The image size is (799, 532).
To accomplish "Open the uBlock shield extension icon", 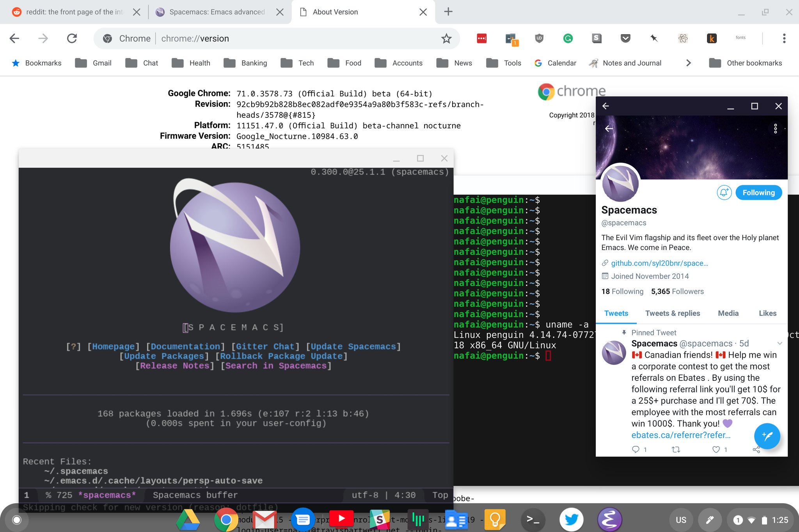I will [539, 38].
